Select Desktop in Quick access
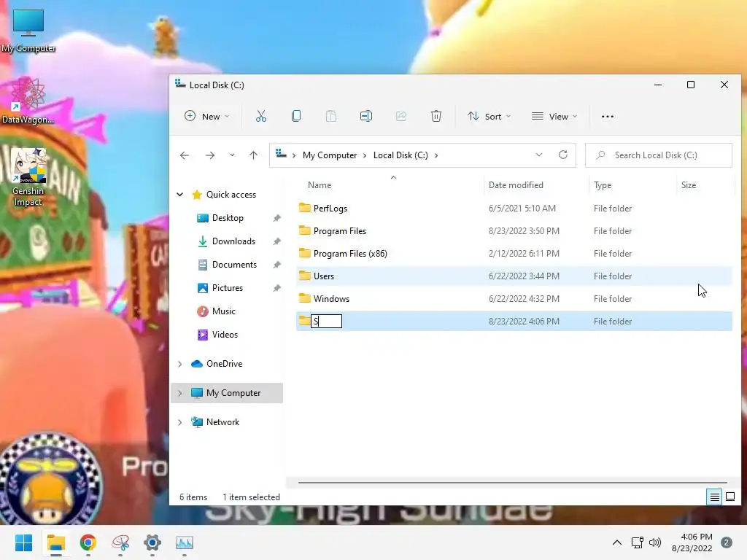Viewport: 747px width, 560px height. point(228,217)
